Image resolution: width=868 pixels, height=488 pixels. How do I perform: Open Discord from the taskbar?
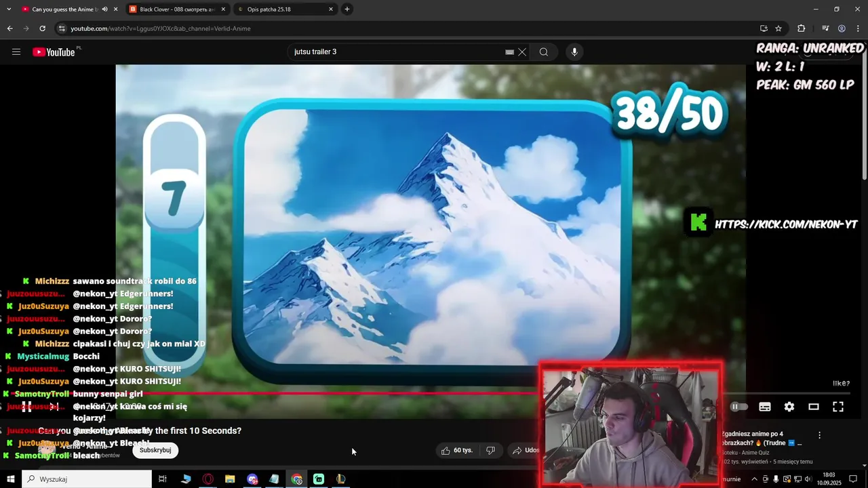[252, 479]
